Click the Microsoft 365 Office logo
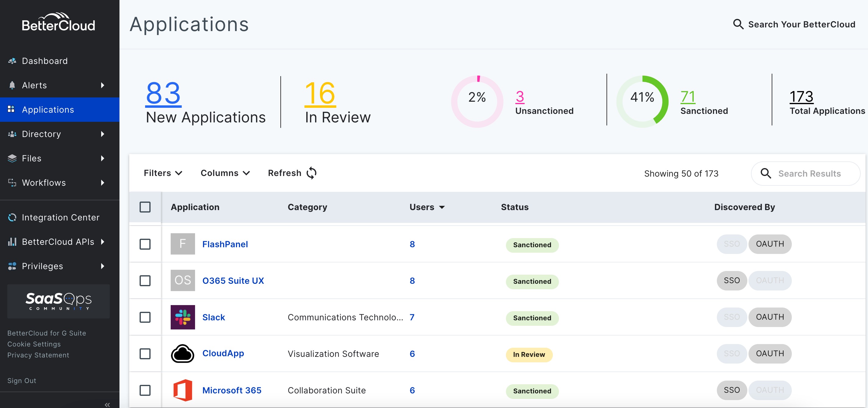This screenshot has height=408, width=868. [x=183, y=390]
